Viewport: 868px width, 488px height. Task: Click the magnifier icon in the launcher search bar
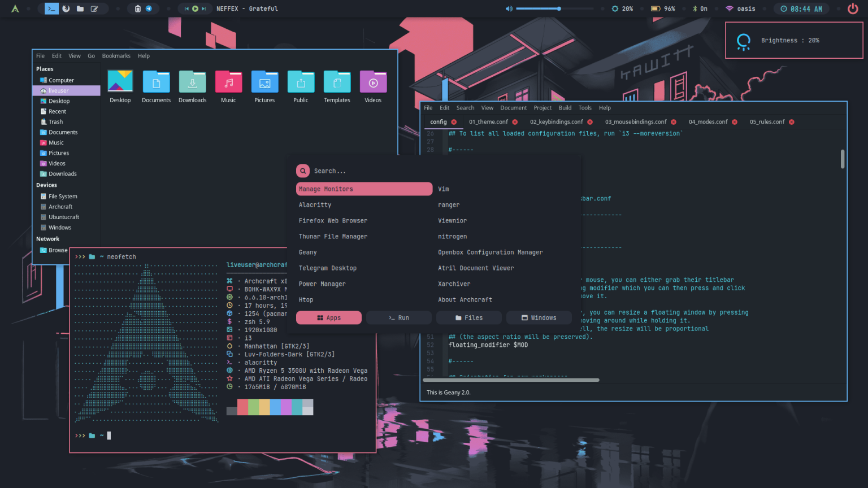[x=303, y=171]
